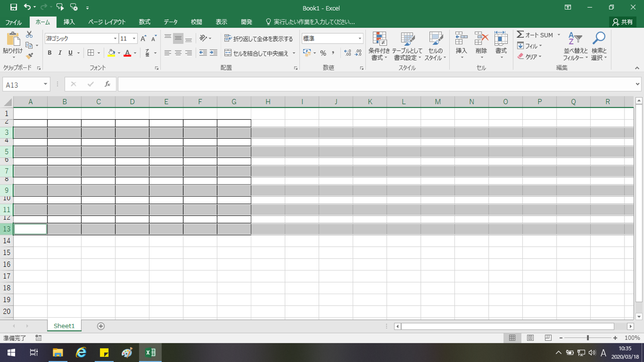Decrease font size with small A icon
Screen dimensions: 644x362
click(x=153, y=38)
